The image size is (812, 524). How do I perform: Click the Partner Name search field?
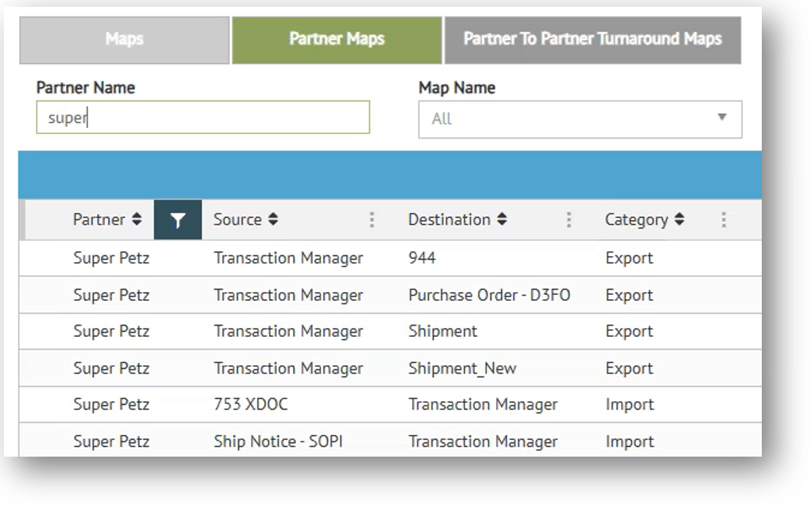202,118
